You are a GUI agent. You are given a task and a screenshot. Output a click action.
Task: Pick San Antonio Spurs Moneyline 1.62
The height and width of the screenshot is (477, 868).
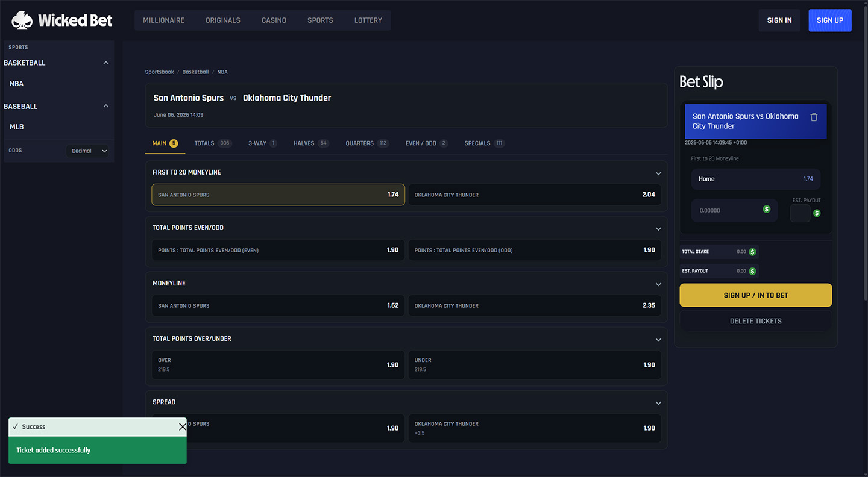coord(278,305)
